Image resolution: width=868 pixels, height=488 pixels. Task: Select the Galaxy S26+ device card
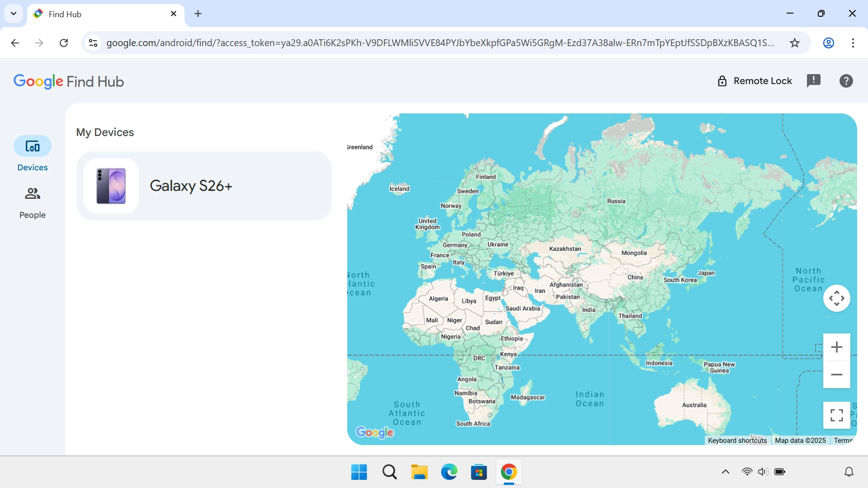tap(204, 186)
